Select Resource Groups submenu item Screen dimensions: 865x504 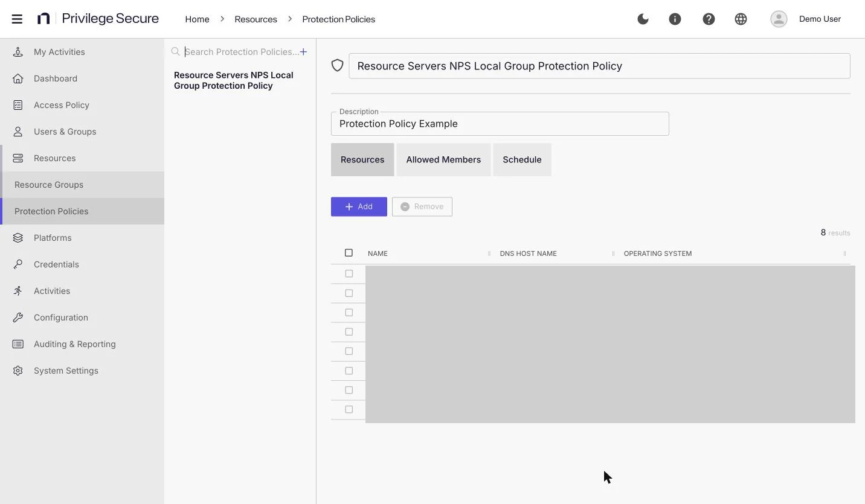click(x=82, y=185)
